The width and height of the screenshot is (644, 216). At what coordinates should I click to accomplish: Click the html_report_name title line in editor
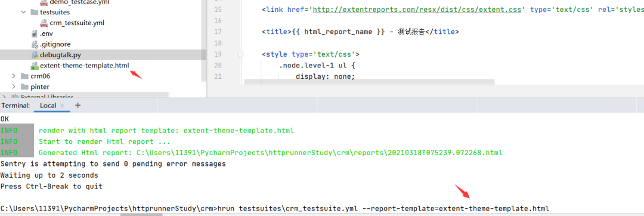pos(360,32)
